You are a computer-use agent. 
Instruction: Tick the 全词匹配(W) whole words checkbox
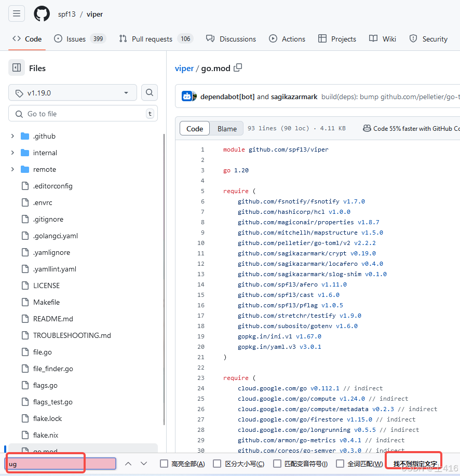tap(340, 464)
